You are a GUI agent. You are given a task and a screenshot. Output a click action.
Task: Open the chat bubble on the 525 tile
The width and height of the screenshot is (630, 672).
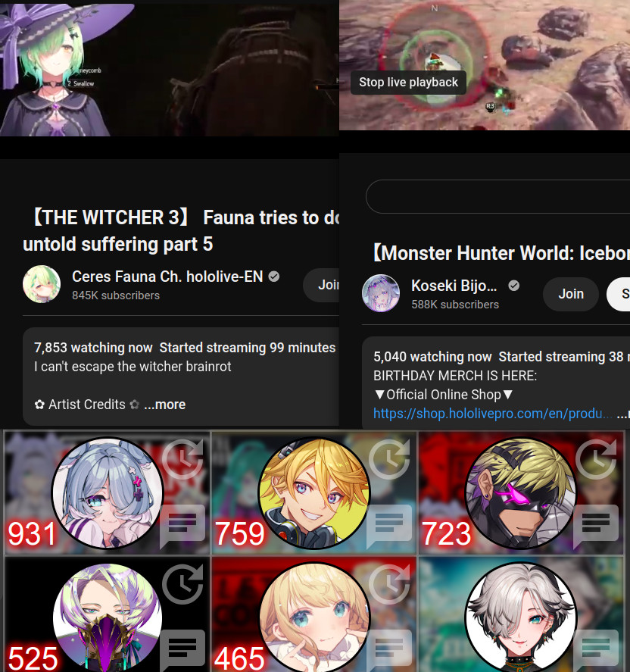tap(183, 651)
